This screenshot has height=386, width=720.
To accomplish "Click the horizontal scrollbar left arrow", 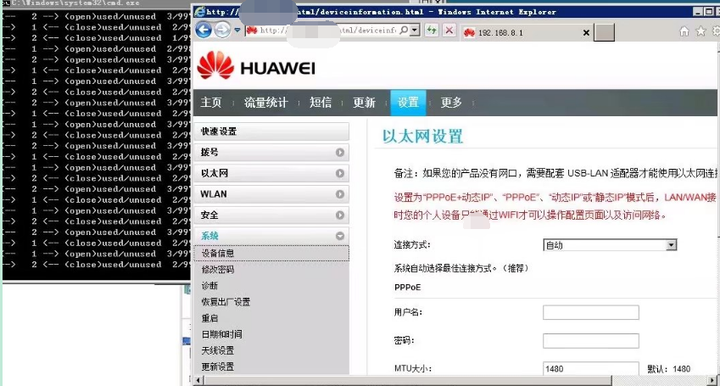I will coord(198,380).
